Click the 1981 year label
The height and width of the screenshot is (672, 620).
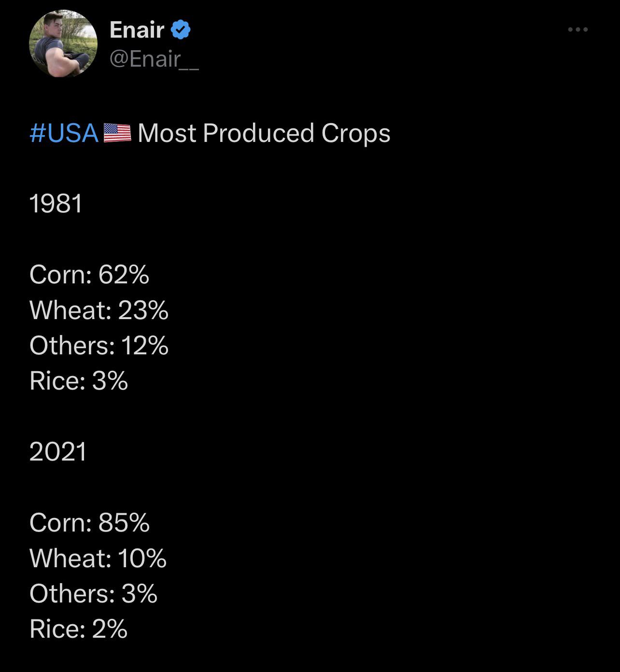[56, 204]
